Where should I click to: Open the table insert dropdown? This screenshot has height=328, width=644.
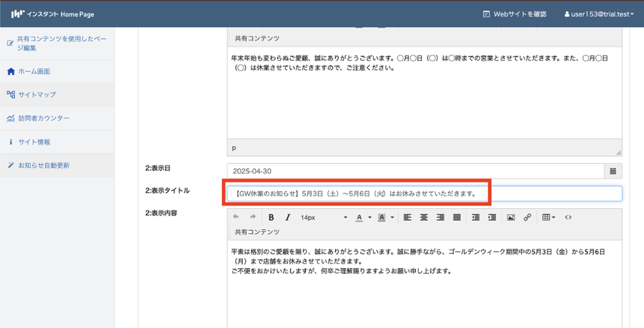click(x=549, y=218)
